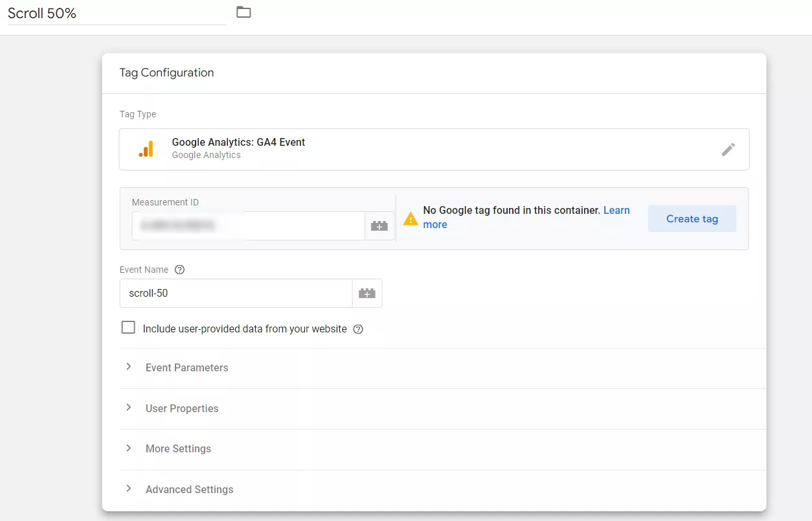The height and width of the screenshot is (521, 812).
Task: Click the Tag Type label
Action: (x=138, y=114)
